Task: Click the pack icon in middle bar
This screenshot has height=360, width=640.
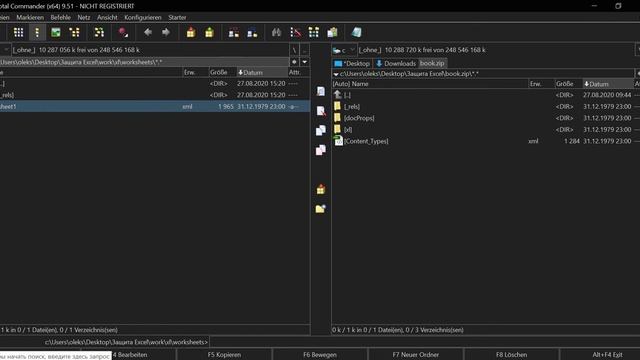Action: coord(321,189)
